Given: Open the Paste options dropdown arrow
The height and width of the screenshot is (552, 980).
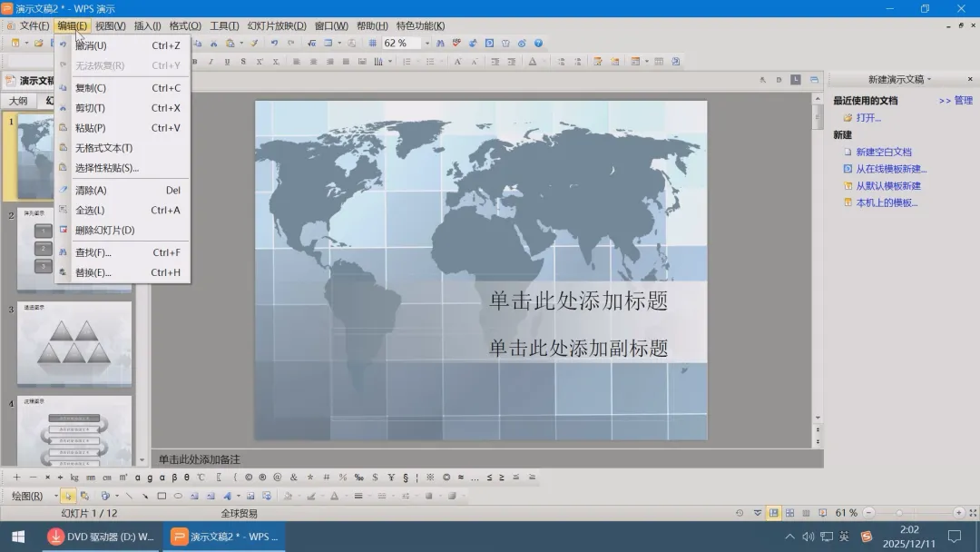Looking at the screenshot, I should pos(241,44).
